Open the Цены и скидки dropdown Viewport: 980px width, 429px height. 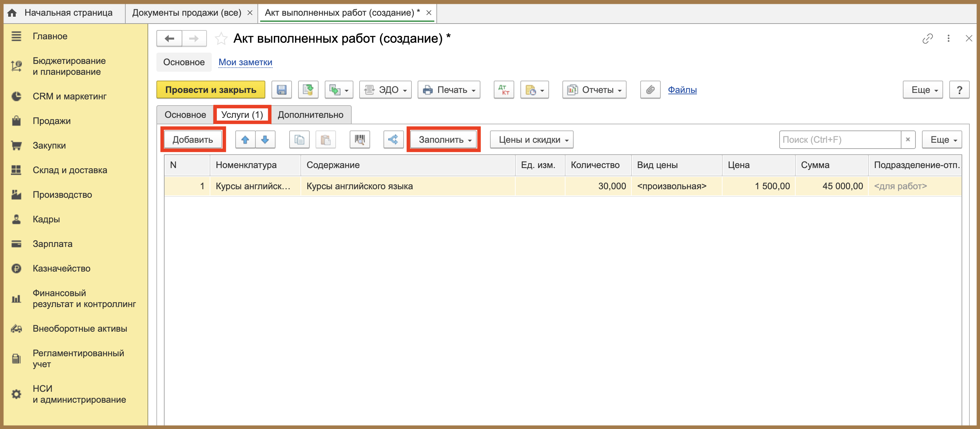531,140
